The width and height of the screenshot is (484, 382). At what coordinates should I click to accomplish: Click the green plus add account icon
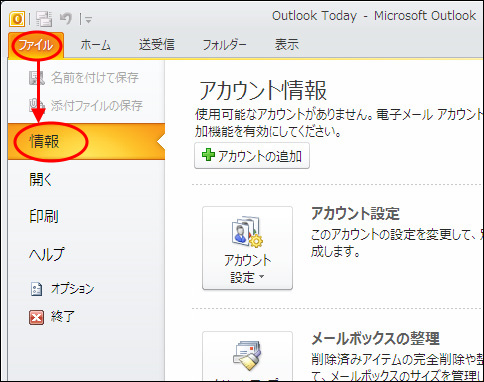click(208, 155)
